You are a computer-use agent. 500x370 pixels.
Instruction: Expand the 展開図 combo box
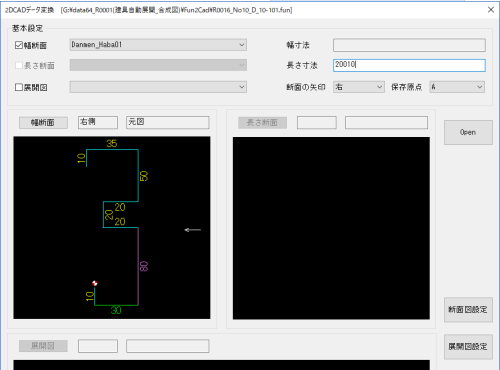pos(158,87)
